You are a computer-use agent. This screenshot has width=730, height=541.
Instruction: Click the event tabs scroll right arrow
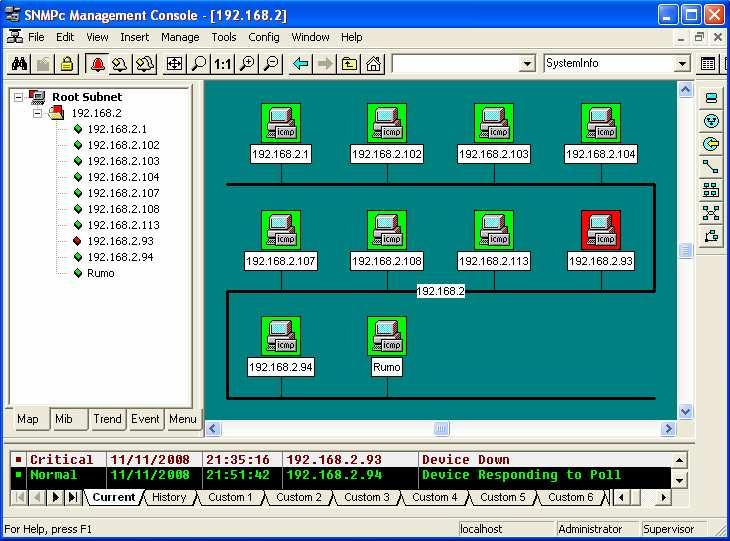[663, 498]
